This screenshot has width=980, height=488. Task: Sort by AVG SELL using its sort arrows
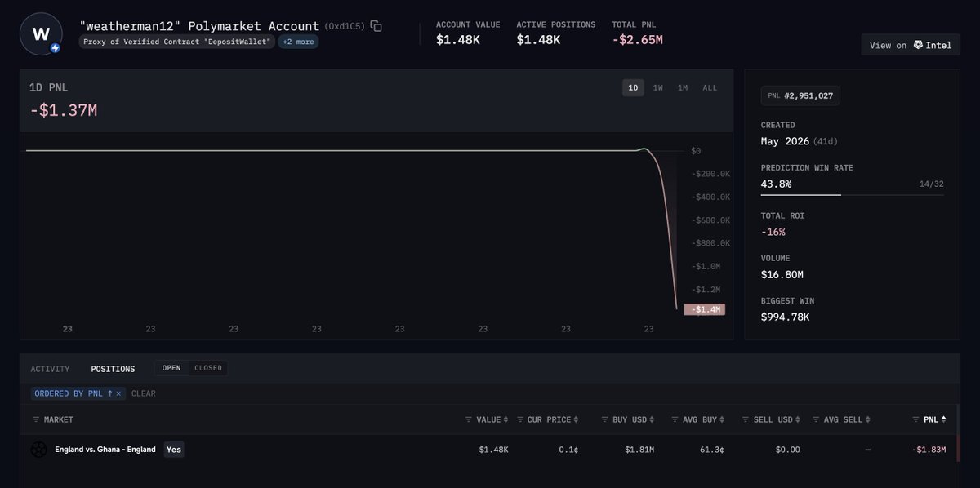[x=867, y=419]
